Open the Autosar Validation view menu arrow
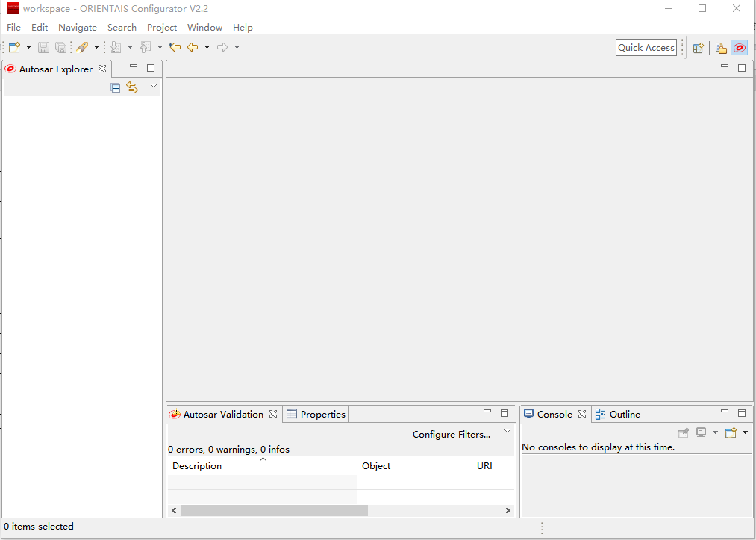 (x=507, y=431)
